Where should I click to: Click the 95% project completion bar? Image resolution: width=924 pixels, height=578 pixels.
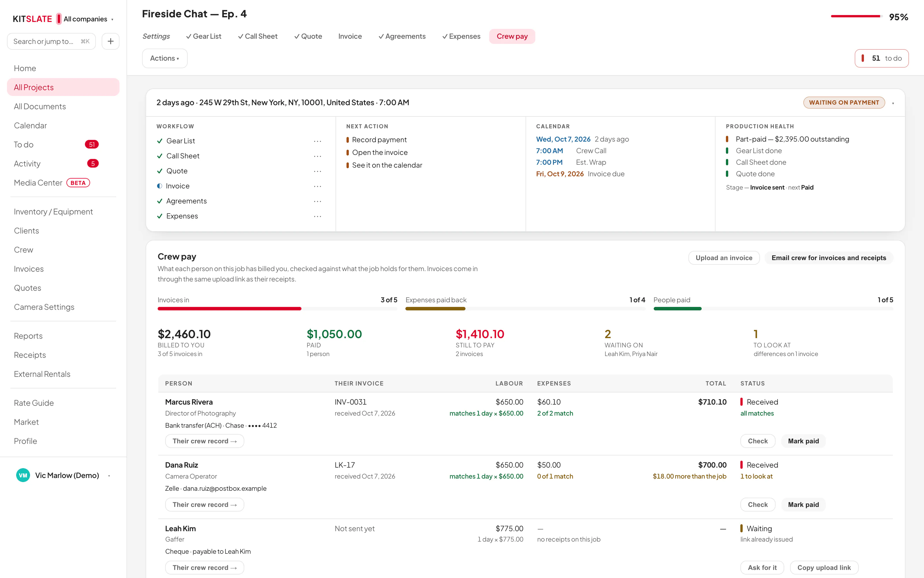[x=856, y=16]
